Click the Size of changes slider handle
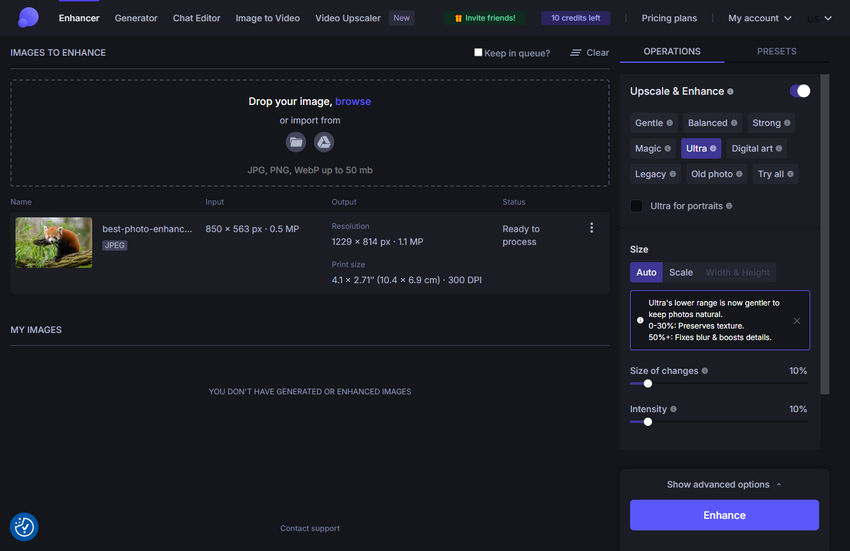850x551 pixels. pos(648,383)
